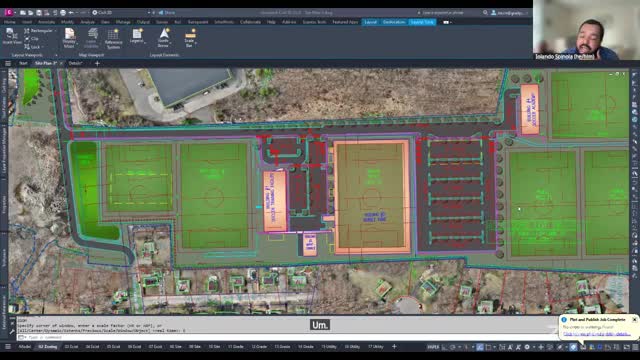Switch to the Layout contextual ribbon tab
640x360 pixels.
tap(371, 22)
